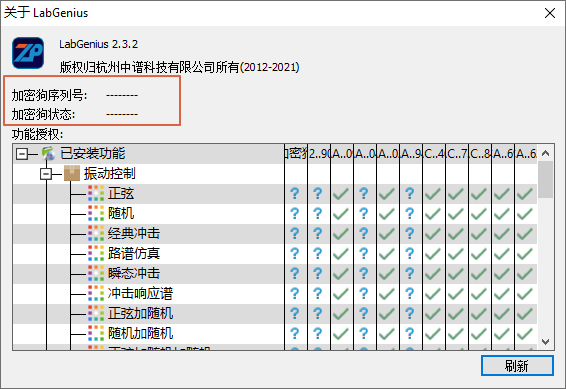Image resolution: width=566 pixels, height=389 pixels.
Task: Click the 加密狗状态 label
Action: (x=43, y=114)
